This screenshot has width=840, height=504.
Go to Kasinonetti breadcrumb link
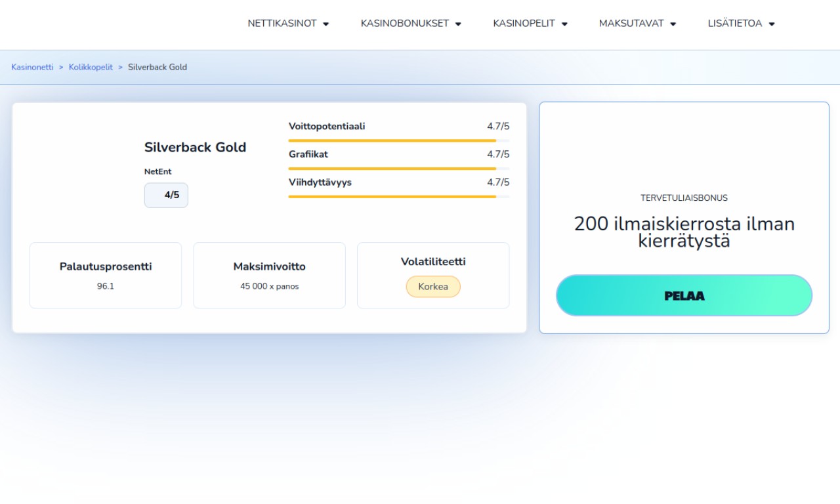coord(32,67)
